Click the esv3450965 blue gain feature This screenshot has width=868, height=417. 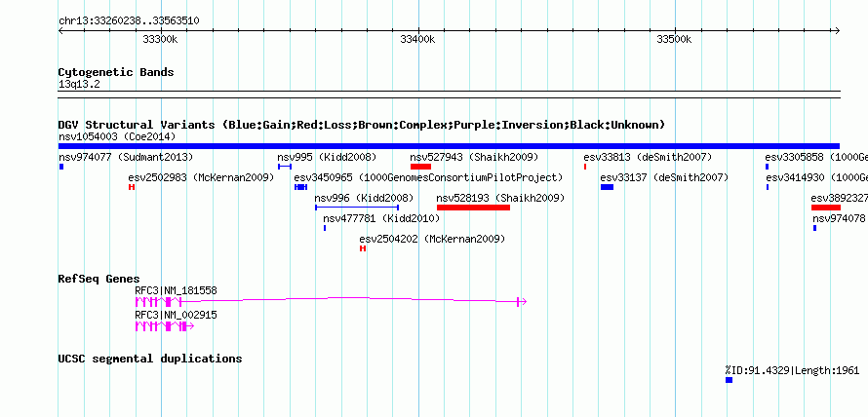(300, 187)
